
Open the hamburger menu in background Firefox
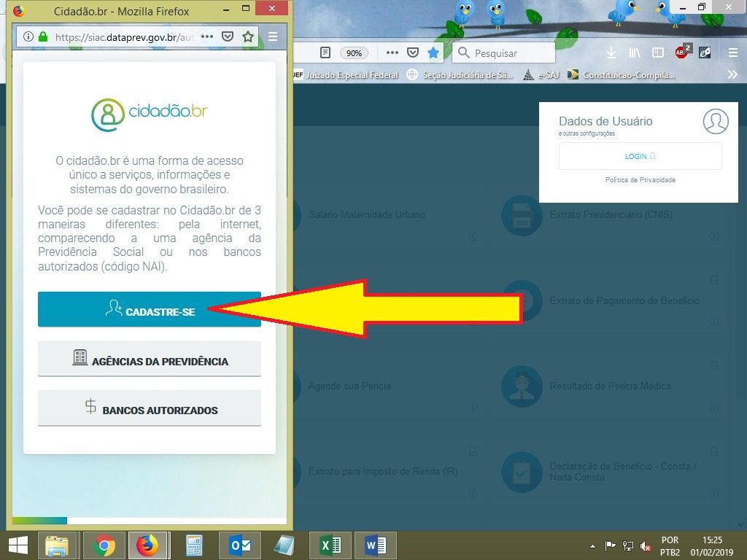click(x=733, y=52)
